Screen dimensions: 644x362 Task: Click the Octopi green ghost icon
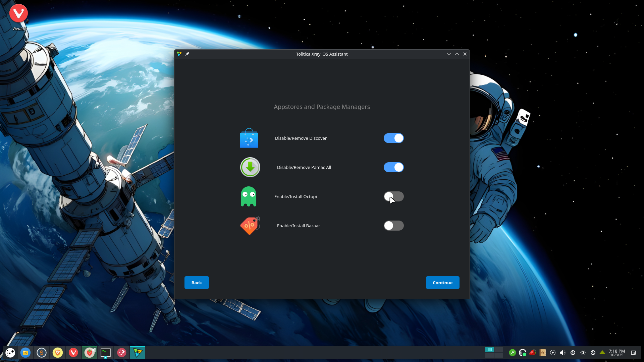click(249, 196)
